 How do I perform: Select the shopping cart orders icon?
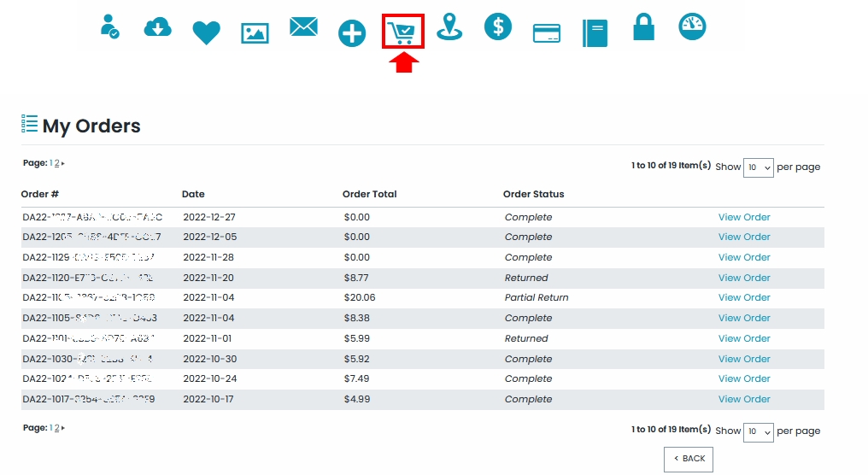(x=402, y=32)
